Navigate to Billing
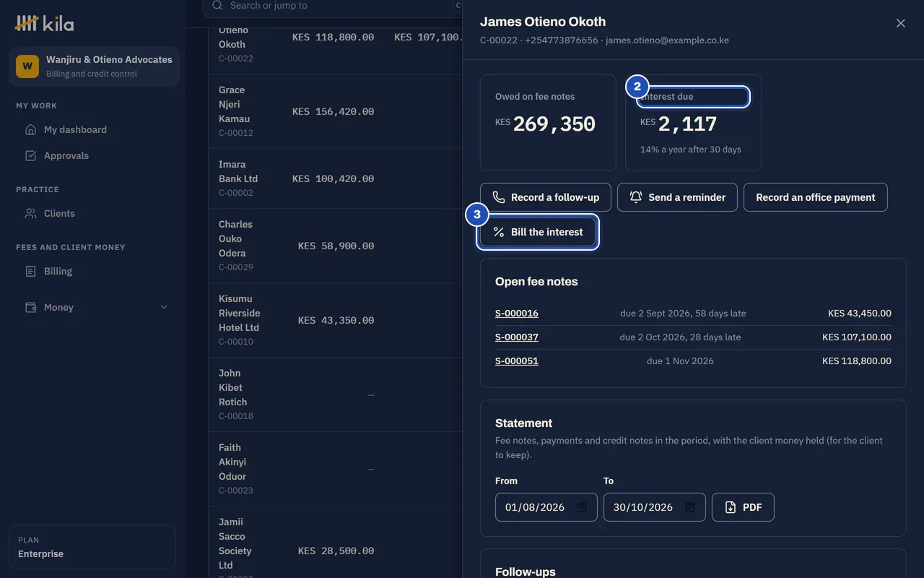Screen dimensions: 924x578 94,271
